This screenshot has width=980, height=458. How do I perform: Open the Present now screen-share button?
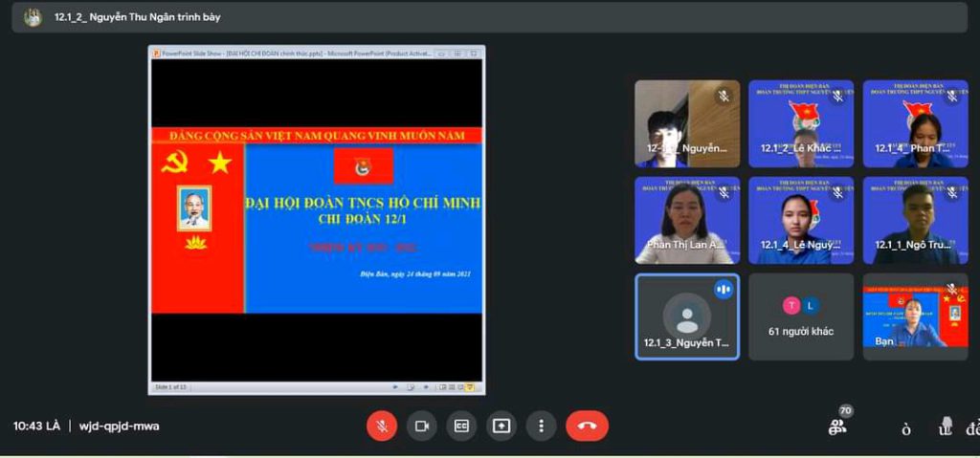point(501,426)
